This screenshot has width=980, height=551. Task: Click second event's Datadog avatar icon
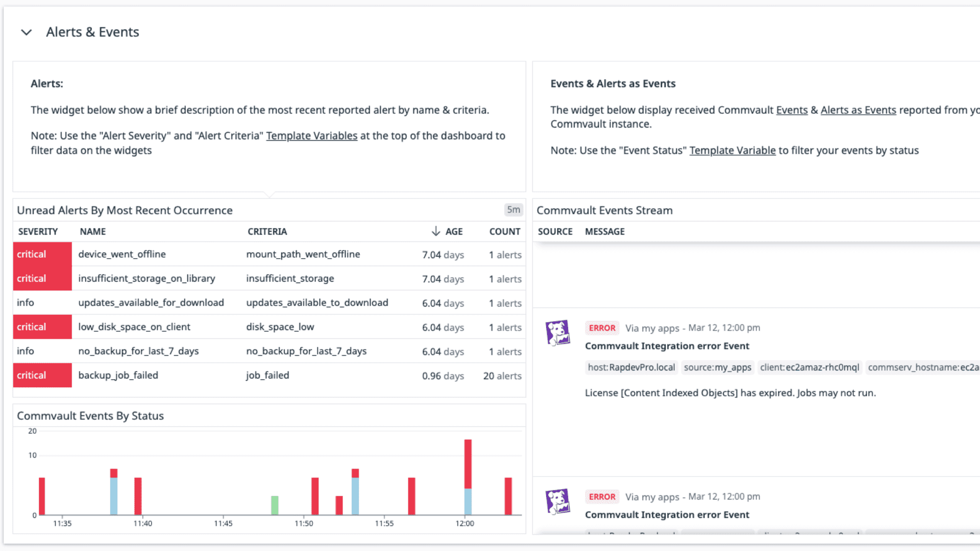557,502
